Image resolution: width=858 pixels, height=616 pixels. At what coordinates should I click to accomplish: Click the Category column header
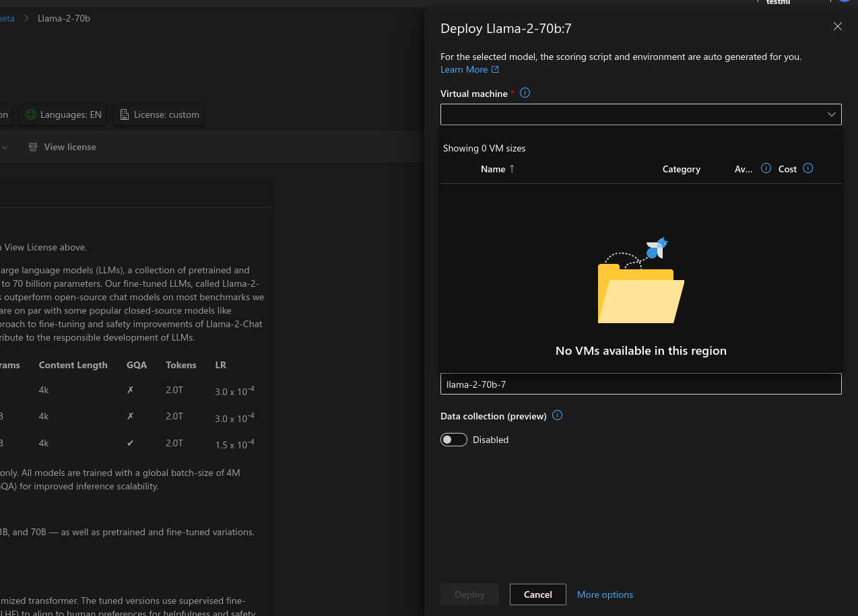coord(682,169)
